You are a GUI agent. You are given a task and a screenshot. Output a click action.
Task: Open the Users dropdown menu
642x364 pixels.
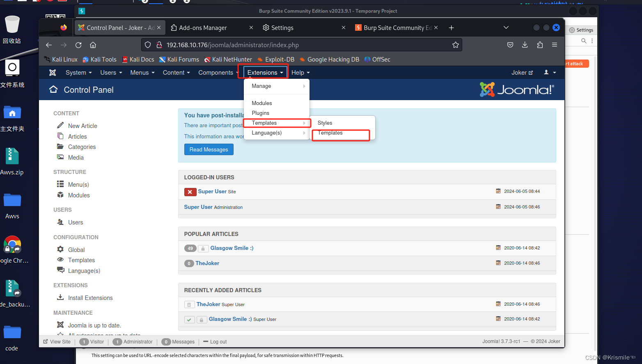(x=111, y=73)
